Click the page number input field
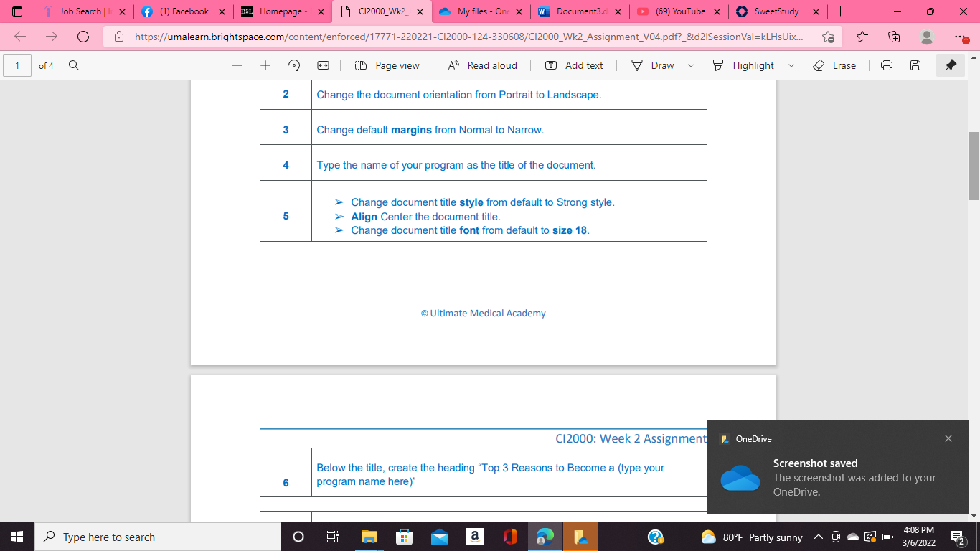This screenshot has height=551, width=980. pos(17,65)
